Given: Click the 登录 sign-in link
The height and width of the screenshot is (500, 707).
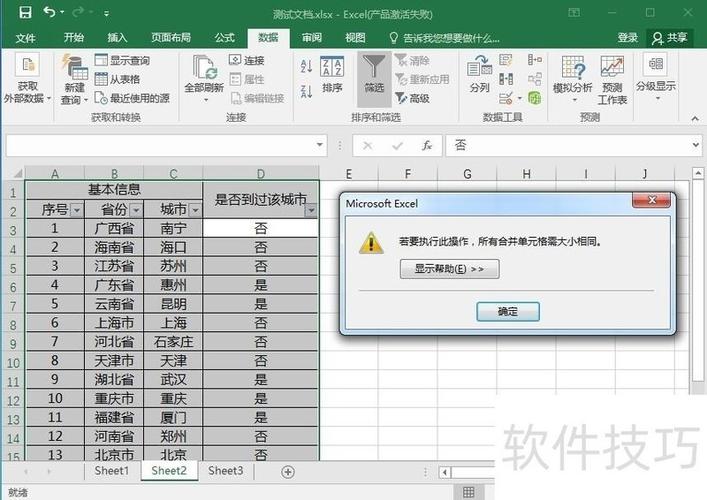Looking at the screenshot, I should click(x=628, y=38).
